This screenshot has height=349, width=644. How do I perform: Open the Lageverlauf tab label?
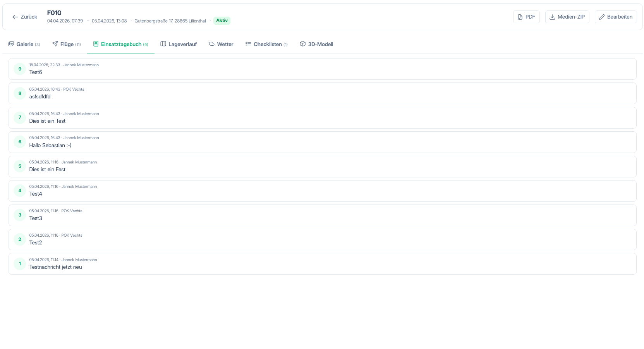(182, 45)
